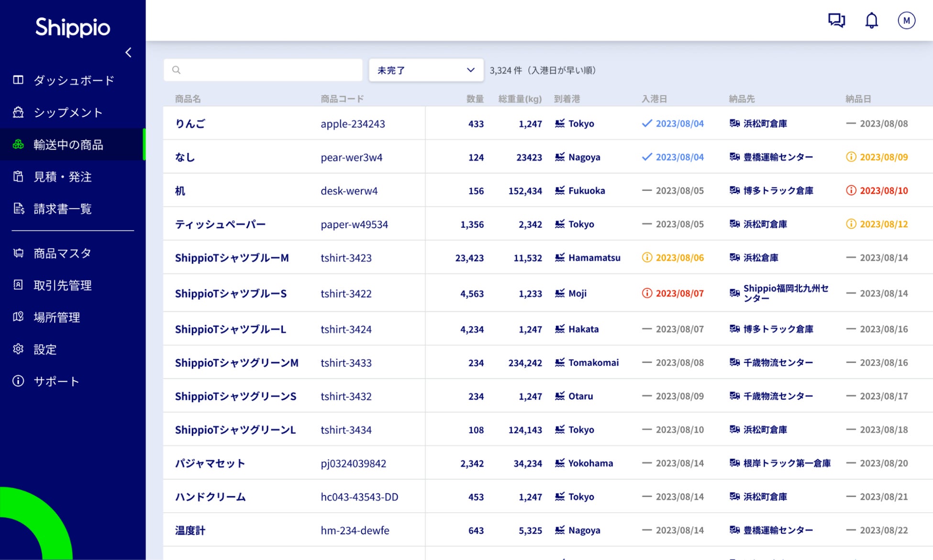Collapse the sidebar with the chevron arrow
933x560 pixels.
click(x=128, y=53)
